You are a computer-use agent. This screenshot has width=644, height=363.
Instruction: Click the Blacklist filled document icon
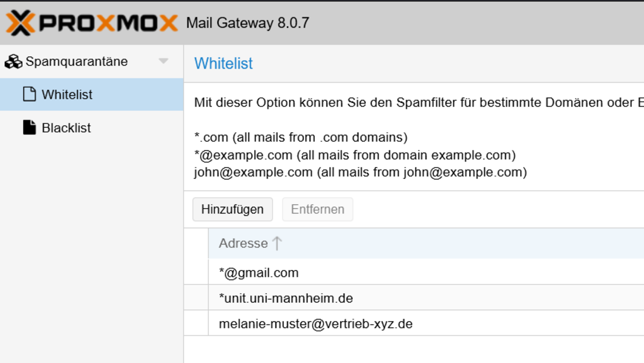pyautogui.click(x=30, y=128)
